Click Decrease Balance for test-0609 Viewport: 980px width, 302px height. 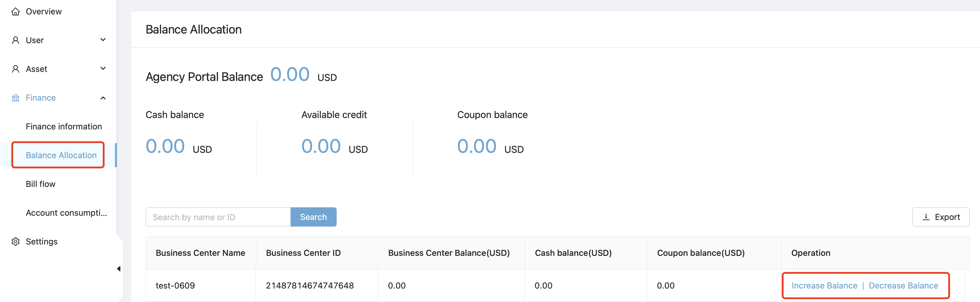click(x=903, y=286)
